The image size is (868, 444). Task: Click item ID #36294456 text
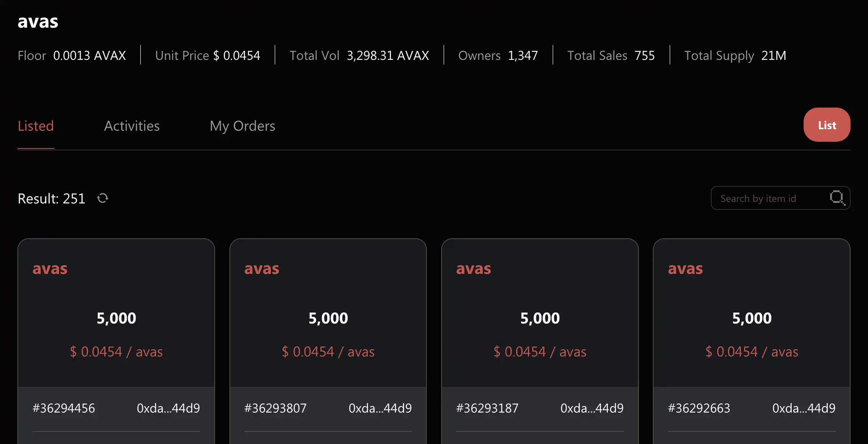64,408
